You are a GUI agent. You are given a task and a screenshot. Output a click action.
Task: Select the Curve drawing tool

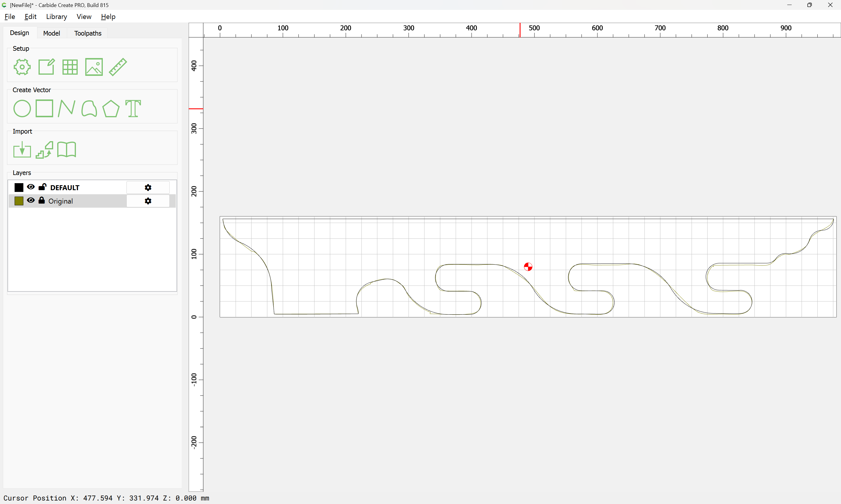89,109
